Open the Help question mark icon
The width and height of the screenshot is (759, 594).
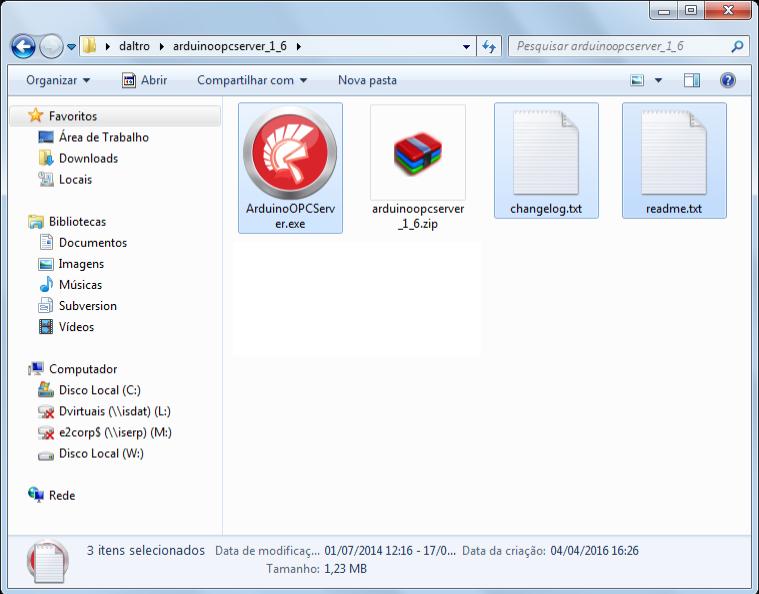728,80
